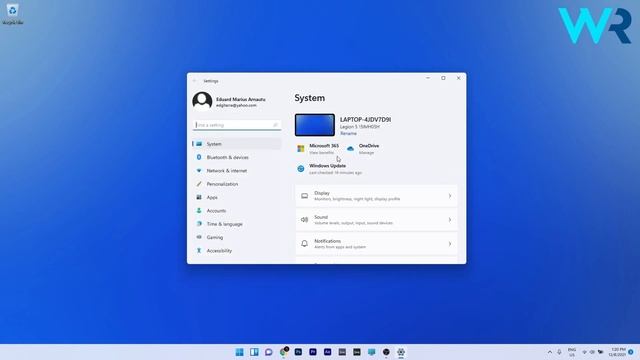Image resolution: width=640 pixels, height=360 pixels.
Task: Go to Gaming settings
Action: click(x=237, y=237)
